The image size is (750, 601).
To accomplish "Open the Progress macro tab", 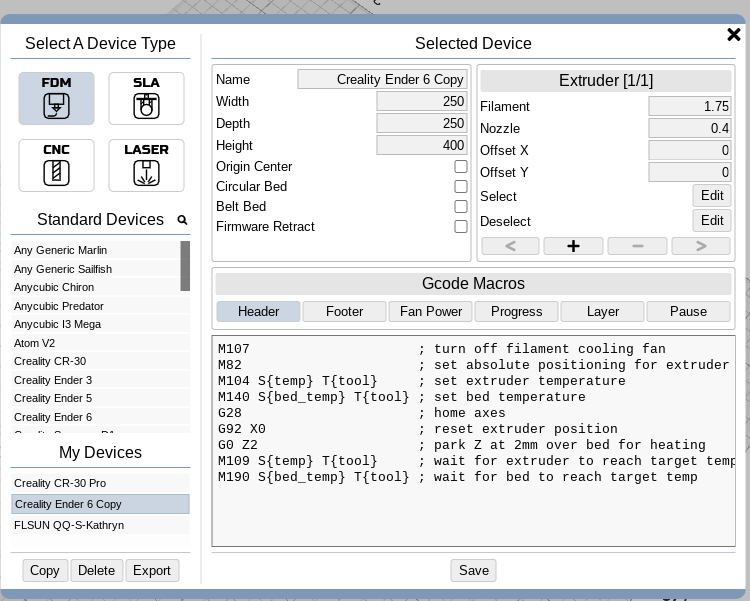I will (x=517, y=312).
